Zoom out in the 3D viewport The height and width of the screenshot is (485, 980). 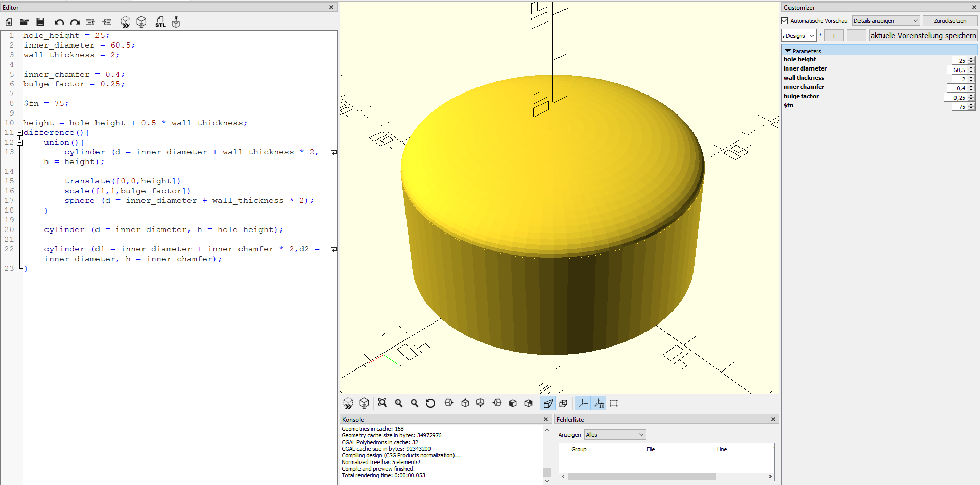(414, 403)
